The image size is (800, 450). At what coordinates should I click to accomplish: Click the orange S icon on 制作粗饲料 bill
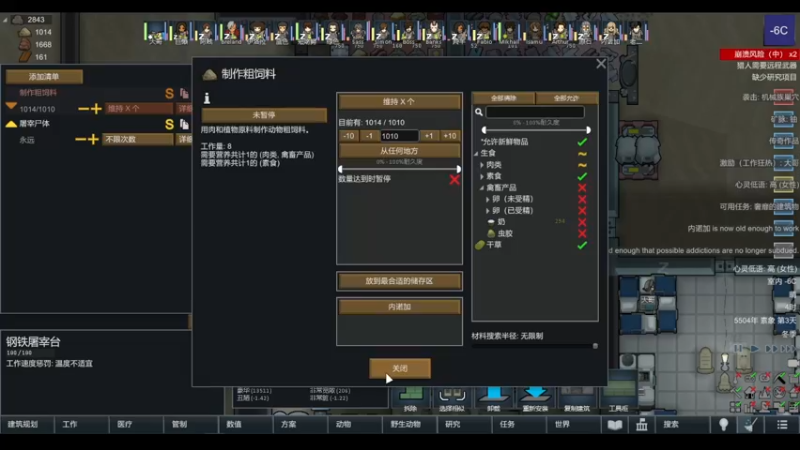coord(169,93)
